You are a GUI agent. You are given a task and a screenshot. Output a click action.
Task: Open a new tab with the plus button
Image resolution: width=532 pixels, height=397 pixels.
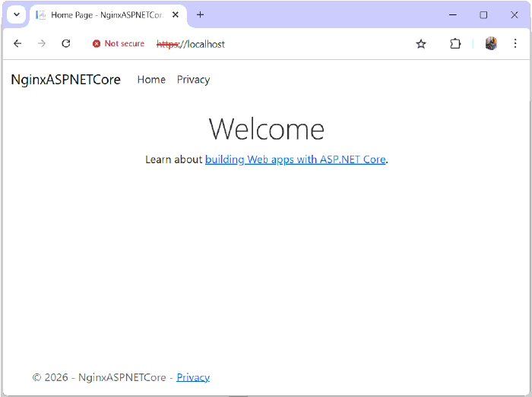pyautogui.click(x=200, y=15)
